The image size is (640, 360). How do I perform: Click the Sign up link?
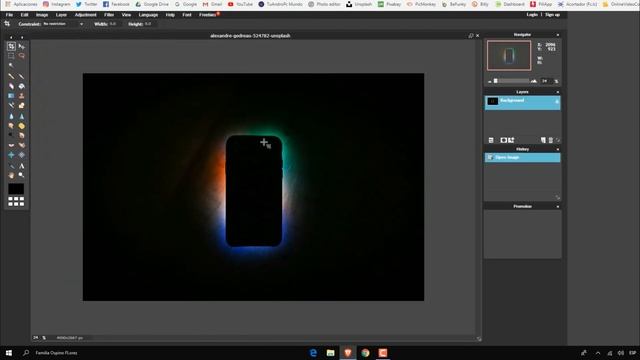[552, 15]
